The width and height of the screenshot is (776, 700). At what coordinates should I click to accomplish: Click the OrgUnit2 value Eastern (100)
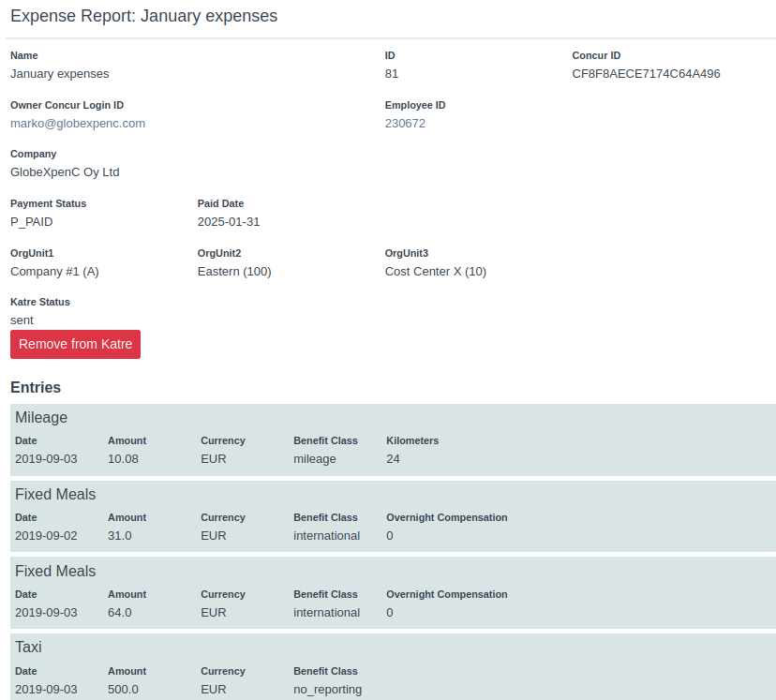pyautogui.click(x=234, y=272)
